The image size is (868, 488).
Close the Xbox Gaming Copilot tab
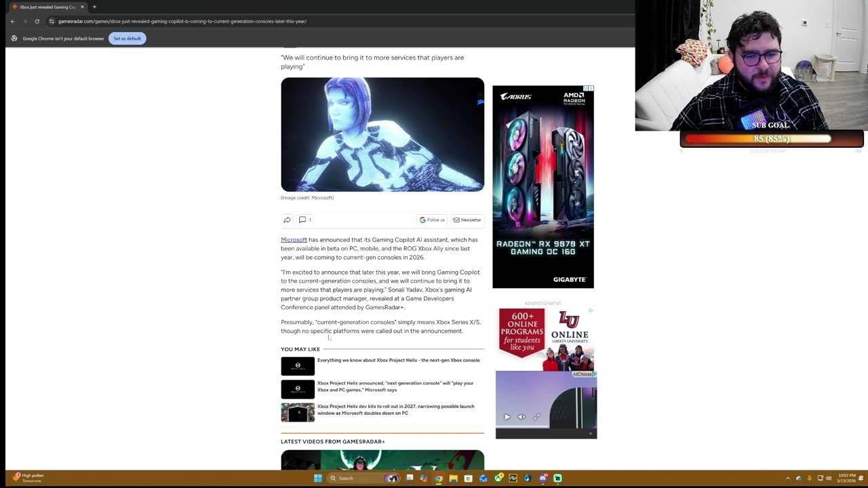(x=82, y=7)
